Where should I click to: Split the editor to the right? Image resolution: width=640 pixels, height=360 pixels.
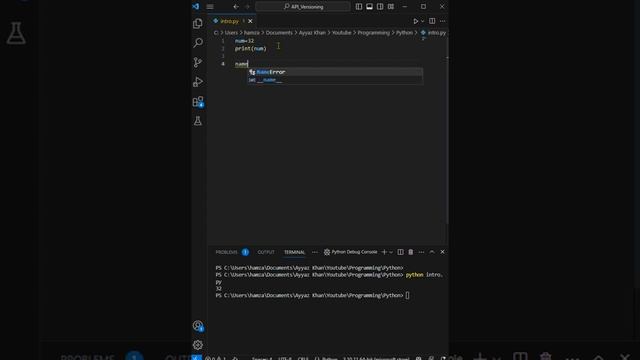[x=432, y=21]
